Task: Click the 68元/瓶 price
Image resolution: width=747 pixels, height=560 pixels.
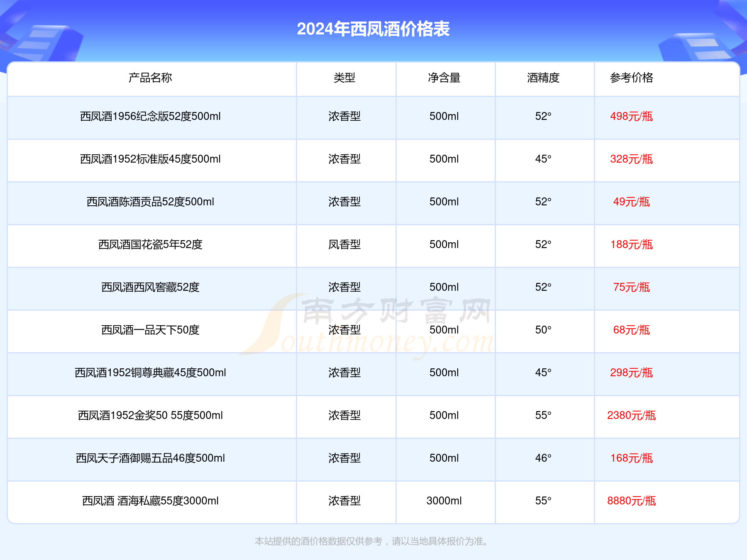Action: [x=632, y=330]
